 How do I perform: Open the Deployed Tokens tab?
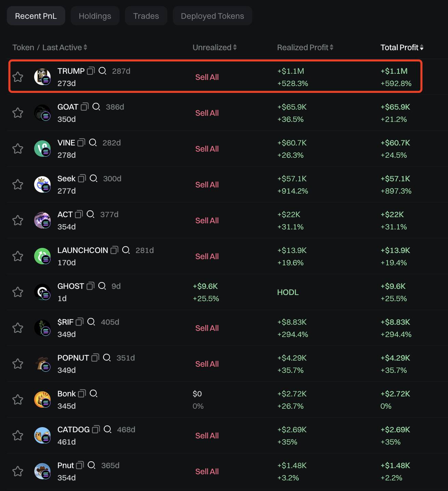point(212,16)
